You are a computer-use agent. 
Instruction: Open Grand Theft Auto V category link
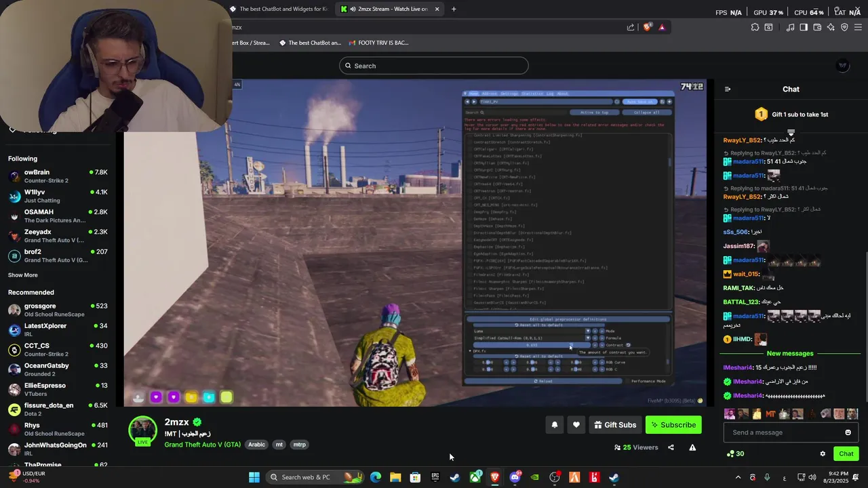(202, 445)
